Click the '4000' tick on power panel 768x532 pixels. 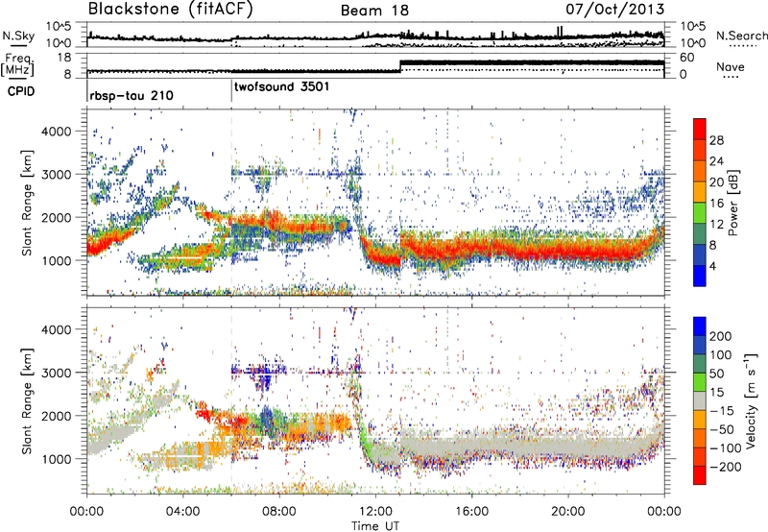click(57, 132)
